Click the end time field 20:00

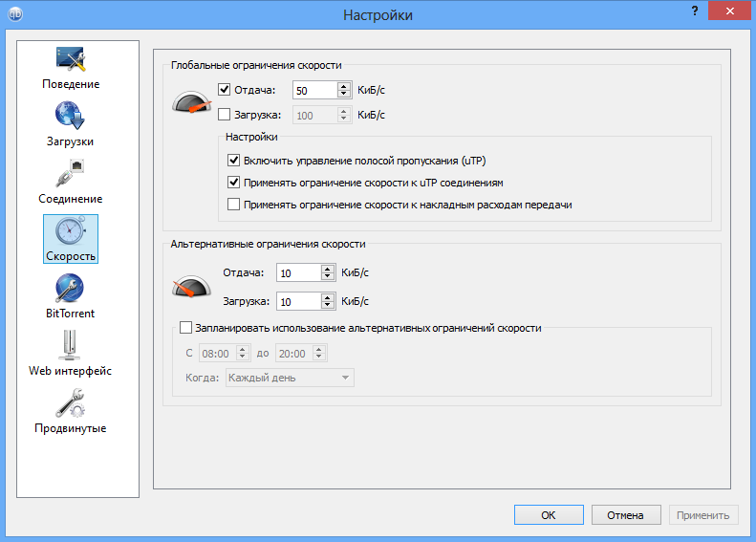295,354
